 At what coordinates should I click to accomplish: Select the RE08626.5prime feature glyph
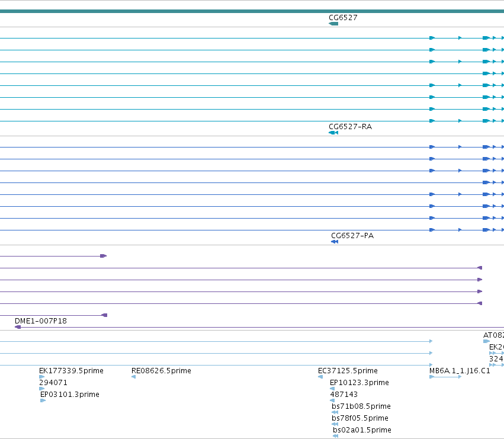click(x=133, y=377)
